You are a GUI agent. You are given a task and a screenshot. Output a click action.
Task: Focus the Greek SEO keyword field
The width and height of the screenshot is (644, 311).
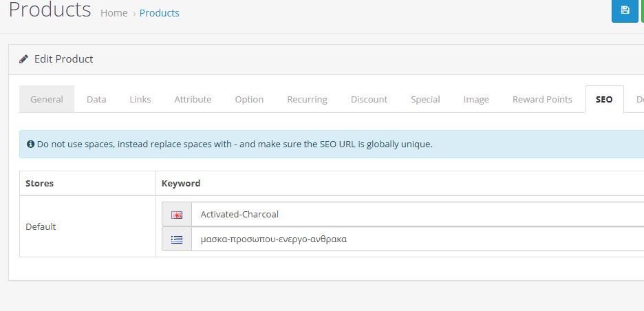[x=418, y=239]
